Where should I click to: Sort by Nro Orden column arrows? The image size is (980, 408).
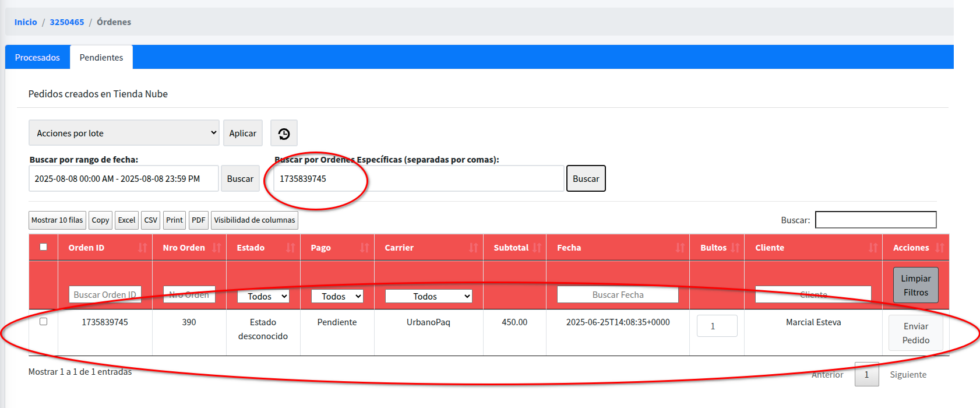click(x=216, y=248)
